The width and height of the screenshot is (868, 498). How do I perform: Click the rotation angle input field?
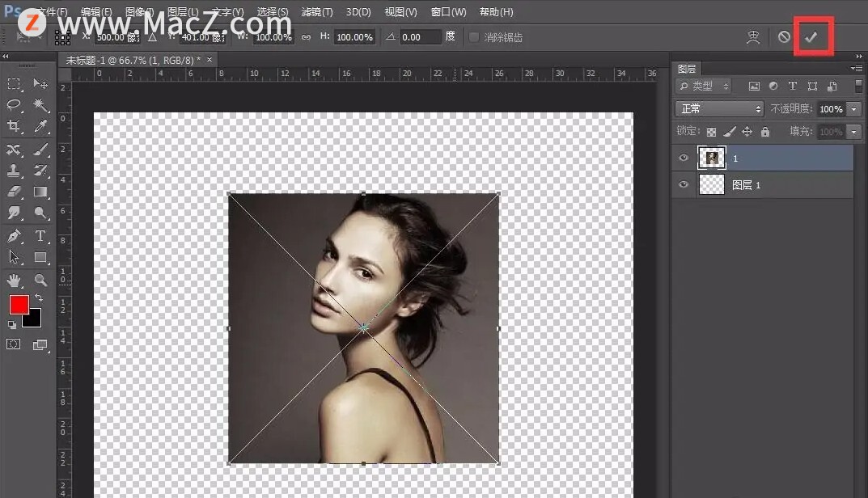click(x=421, y=37)
